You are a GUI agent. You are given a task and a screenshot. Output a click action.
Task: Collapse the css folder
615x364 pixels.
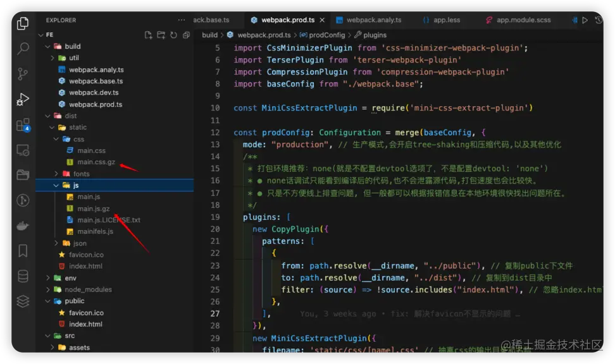pos(56,139)
